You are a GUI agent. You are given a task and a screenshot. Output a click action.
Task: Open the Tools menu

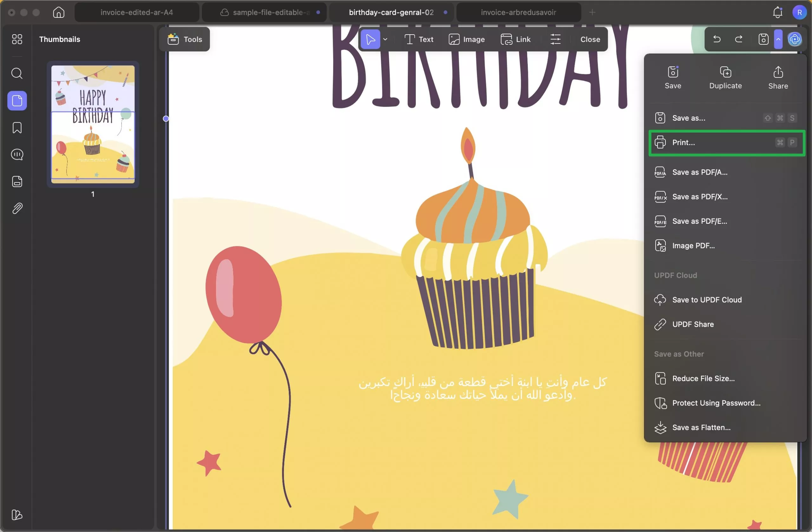coord(185,39)
